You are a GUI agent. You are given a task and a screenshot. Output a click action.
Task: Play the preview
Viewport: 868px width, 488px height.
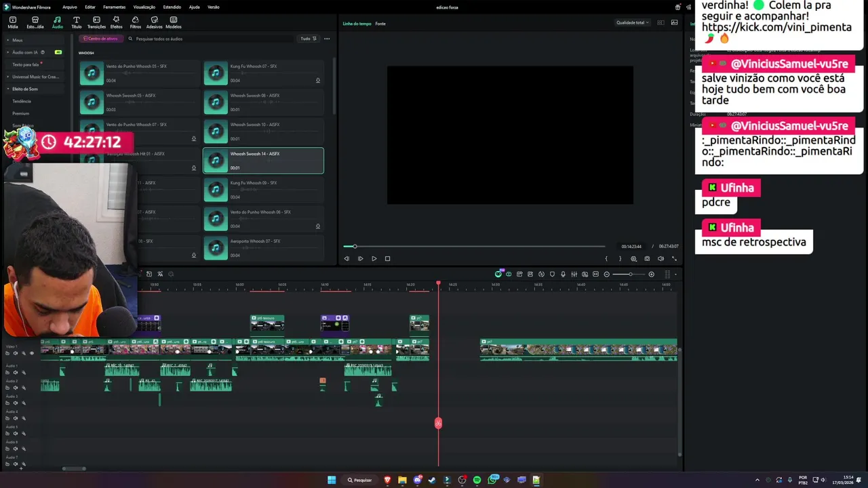point(374,258)
